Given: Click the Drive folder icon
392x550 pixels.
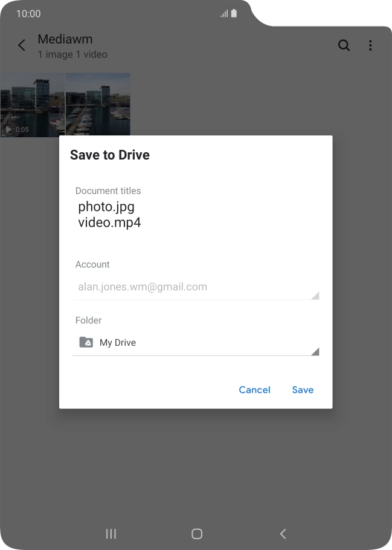Looking at the screenshot, I should (86, 342).
